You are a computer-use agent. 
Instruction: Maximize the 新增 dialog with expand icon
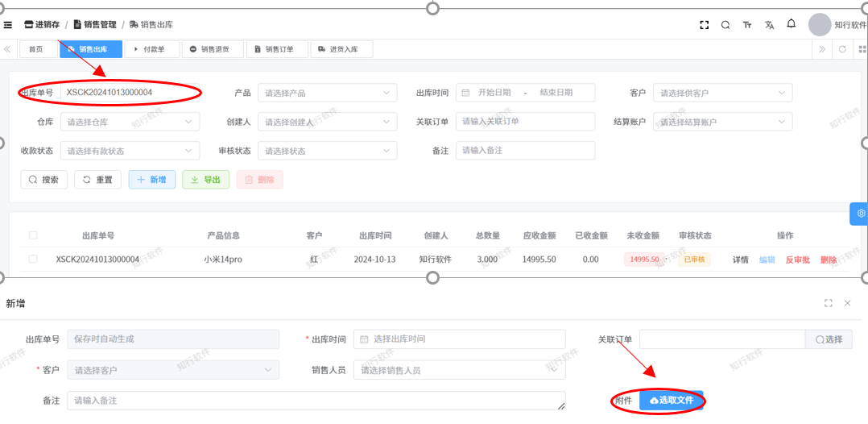[x=828, y=303]
